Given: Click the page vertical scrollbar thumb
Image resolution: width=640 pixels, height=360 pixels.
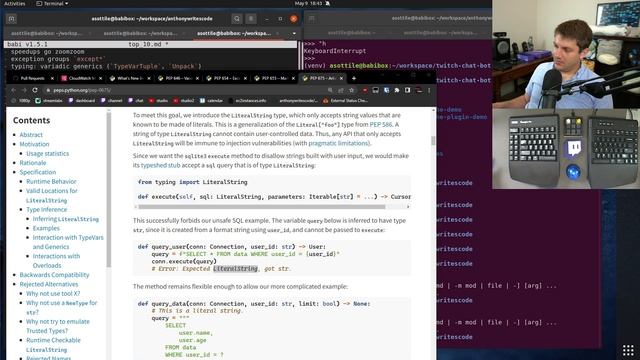Looking at the screenshot, I should pyautogui.click(x=433, y=141).
